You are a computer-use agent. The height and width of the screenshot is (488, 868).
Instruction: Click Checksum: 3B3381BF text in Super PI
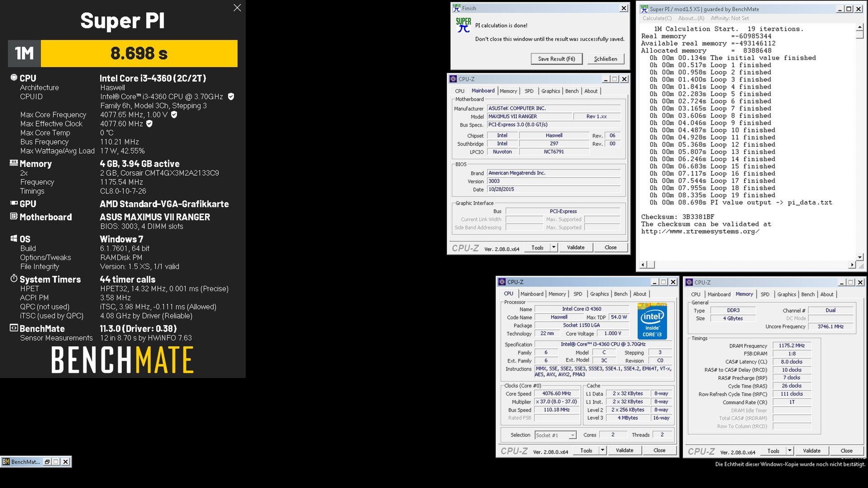point(679,217)
